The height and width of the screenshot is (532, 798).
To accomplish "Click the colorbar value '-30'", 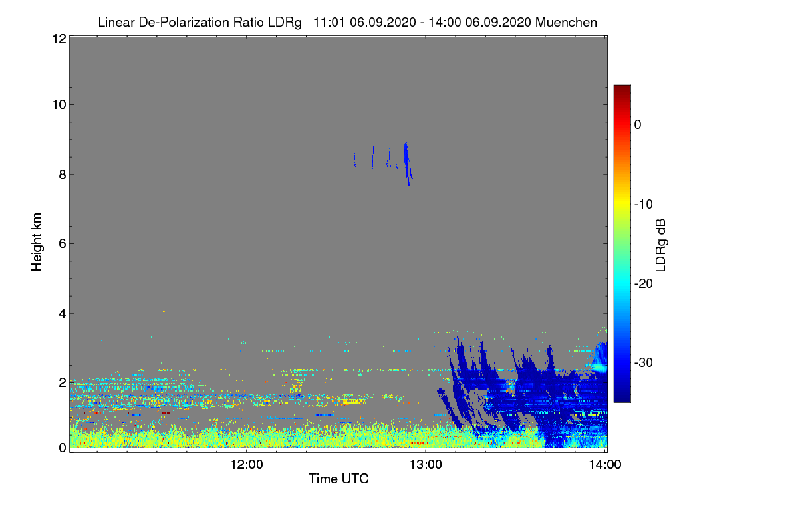I will [643, 362].
